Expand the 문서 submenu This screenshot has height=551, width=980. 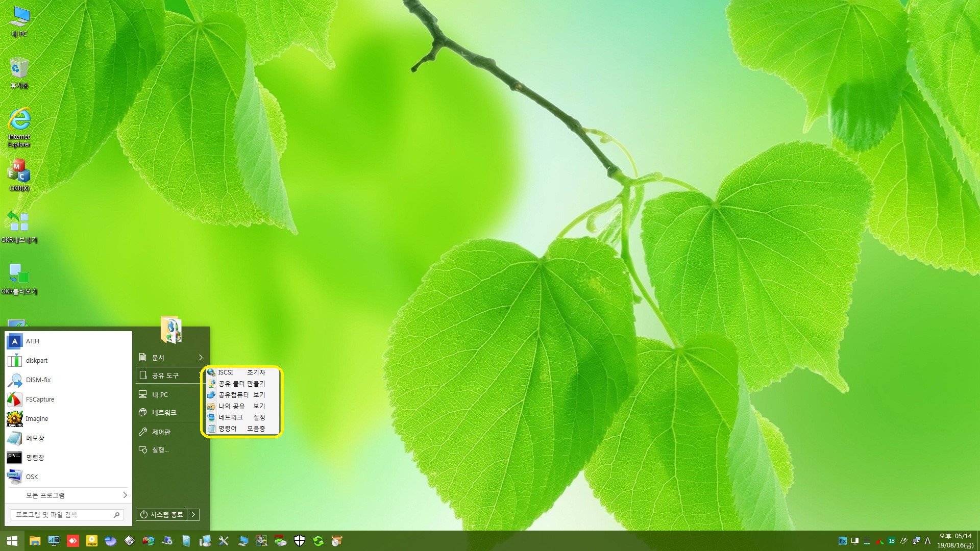[x=171, y=357]
